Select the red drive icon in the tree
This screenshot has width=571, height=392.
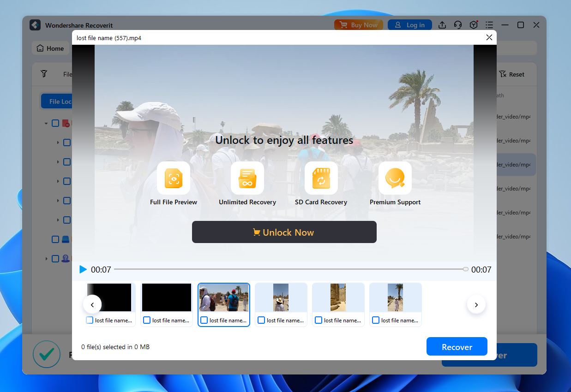(66, 123)
